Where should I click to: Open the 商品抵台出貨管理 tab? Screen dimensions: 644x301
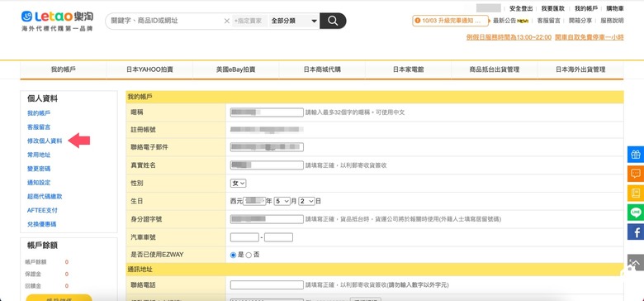click(x=495, y=69)
